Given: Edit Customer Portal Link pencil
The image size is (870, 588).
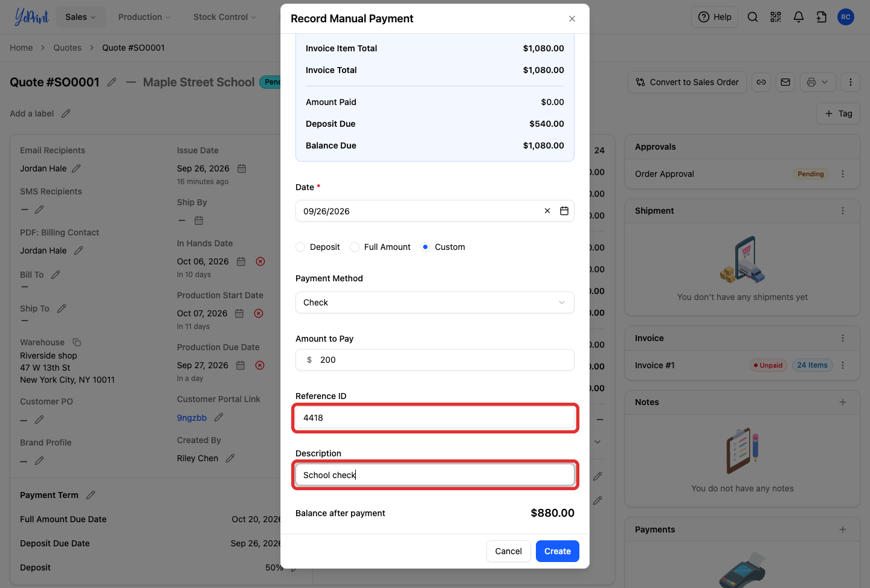Looking at the screenshot, I should (x=219, y=417).
